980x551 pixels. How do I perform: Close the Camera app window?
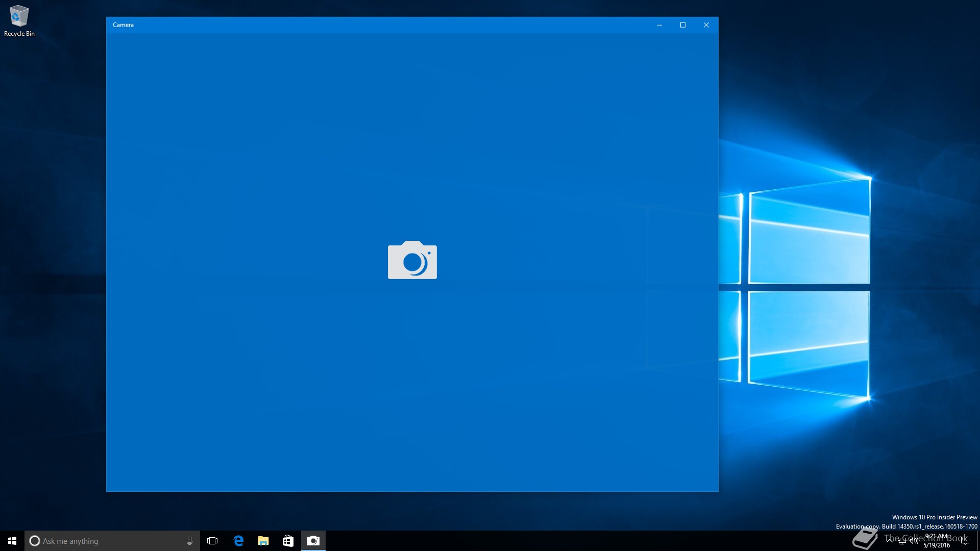[x=706, y=25]
